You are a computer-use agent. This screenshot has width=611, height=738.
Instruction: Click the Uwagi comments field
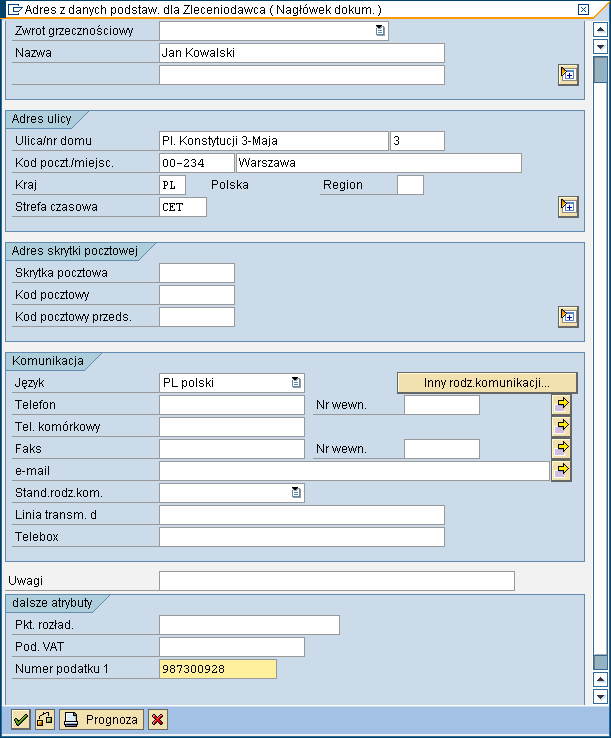tap(337, 581)
